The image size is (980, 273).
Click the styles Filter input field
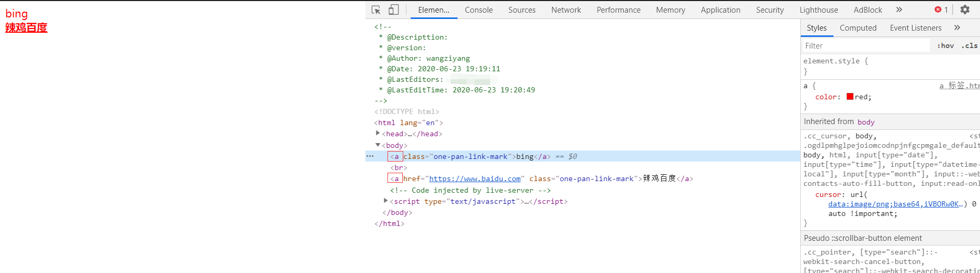(x=867, y=46)
